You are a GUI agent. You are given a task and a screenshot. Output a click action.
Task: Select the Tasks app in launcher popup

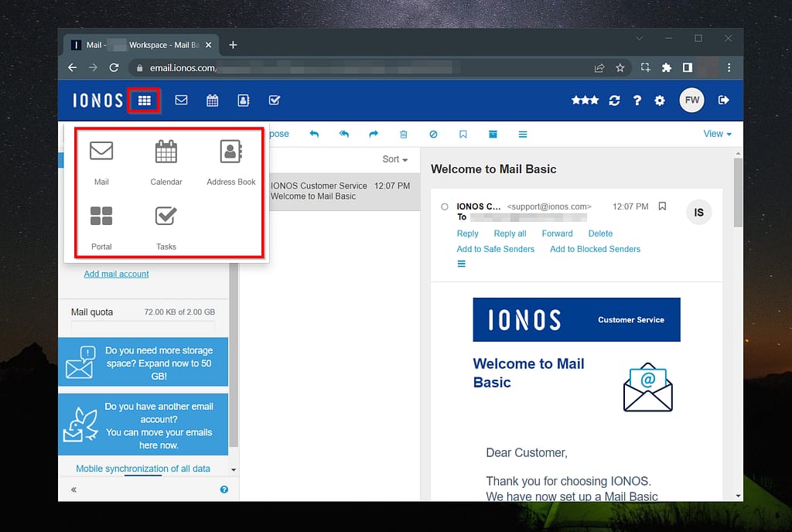point(166,228)
